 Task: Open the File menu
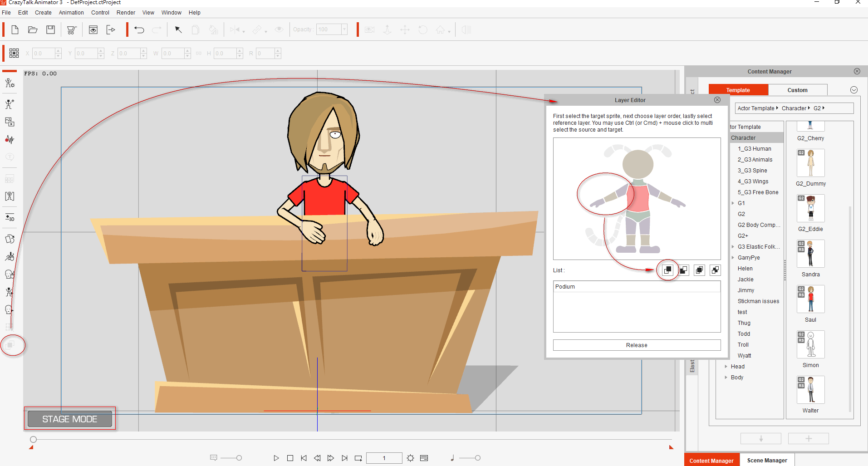click(6, 13)
